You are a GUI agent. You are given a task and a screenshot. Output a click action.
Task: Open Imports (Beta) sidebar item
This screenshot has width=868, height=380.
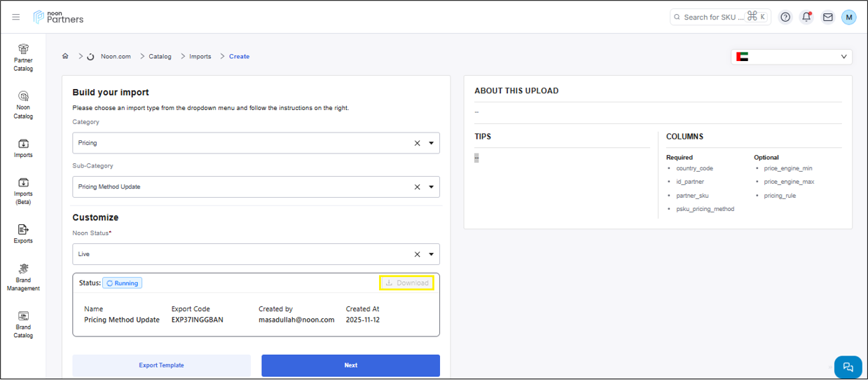pyautogui.click(x=23, y=190)
